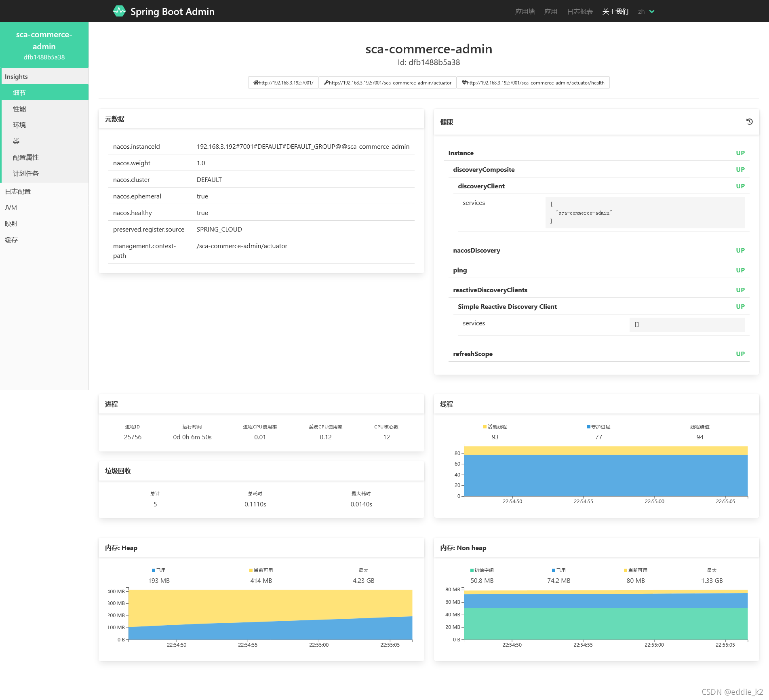The width and height of the screenshot is (769, 700).
Task: Open the http://192.168.3.192:7001/ link
Action: pyautogui.click(x=283, y=82)
